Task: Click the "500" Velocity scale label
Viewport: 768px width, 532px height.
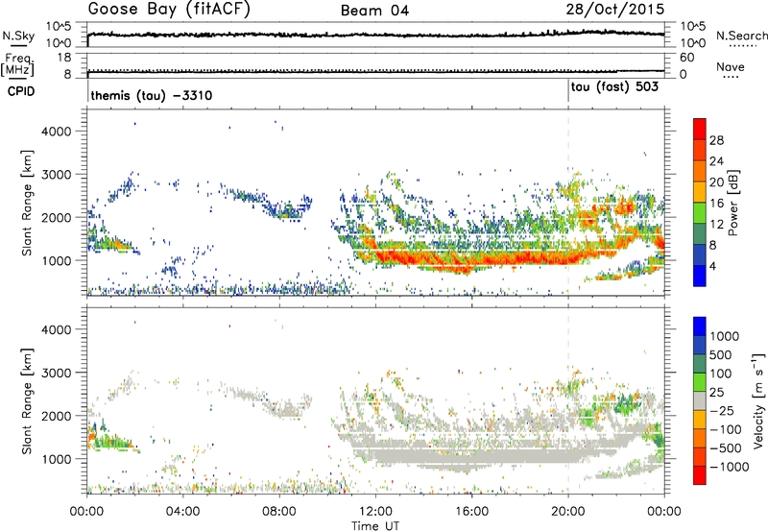Action: point(721,354)
